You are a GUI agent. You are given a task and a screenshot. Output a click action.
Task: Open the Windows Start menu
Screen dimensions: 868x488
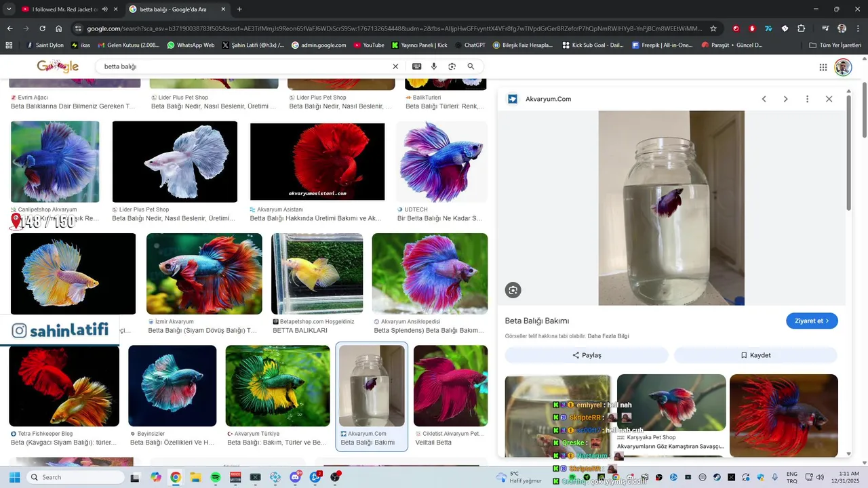tap(14, 477)
